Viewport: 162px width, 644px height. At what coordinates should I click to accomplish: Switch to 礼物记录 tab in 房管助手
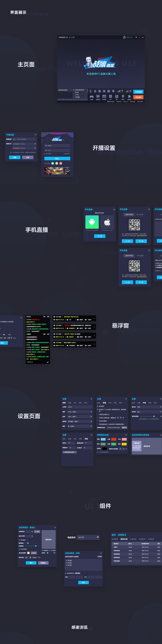133,539
